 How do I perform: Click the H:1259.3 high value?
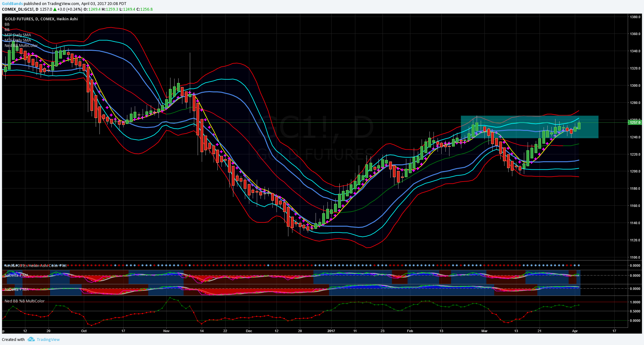tap(110, 9)
